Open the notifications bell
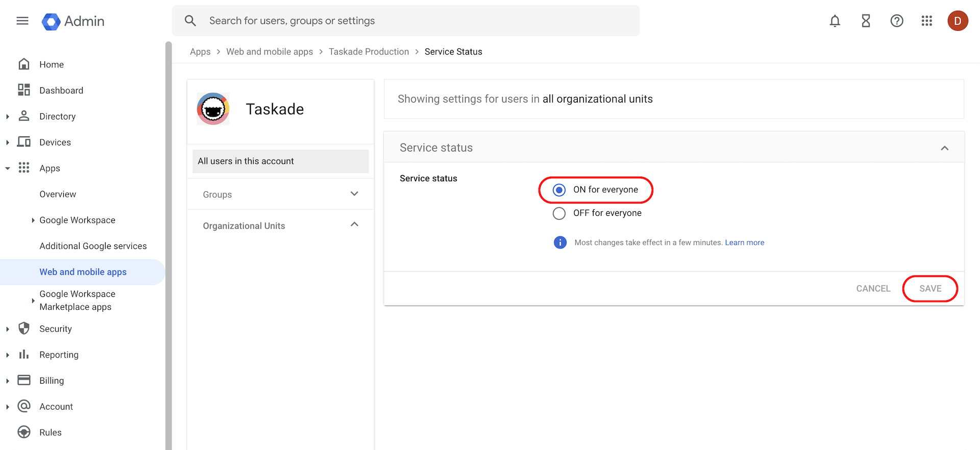 click(x=835, y=21)
